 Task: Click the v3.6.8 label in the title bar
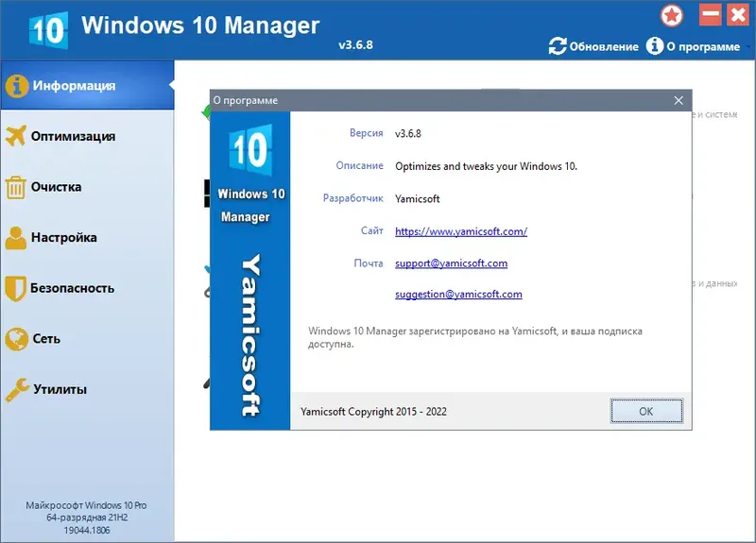tap(355, 44)
